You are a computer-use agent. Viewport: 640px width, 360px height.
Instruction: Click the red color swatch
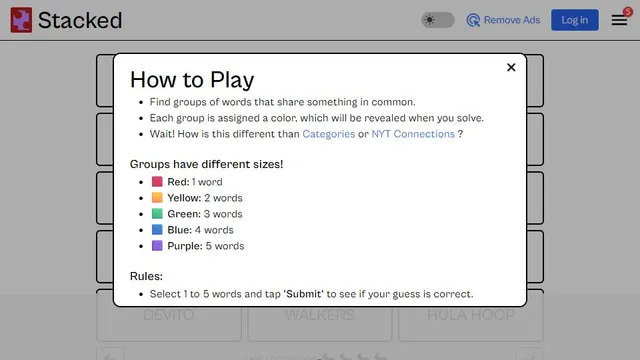tap(157, 182)
